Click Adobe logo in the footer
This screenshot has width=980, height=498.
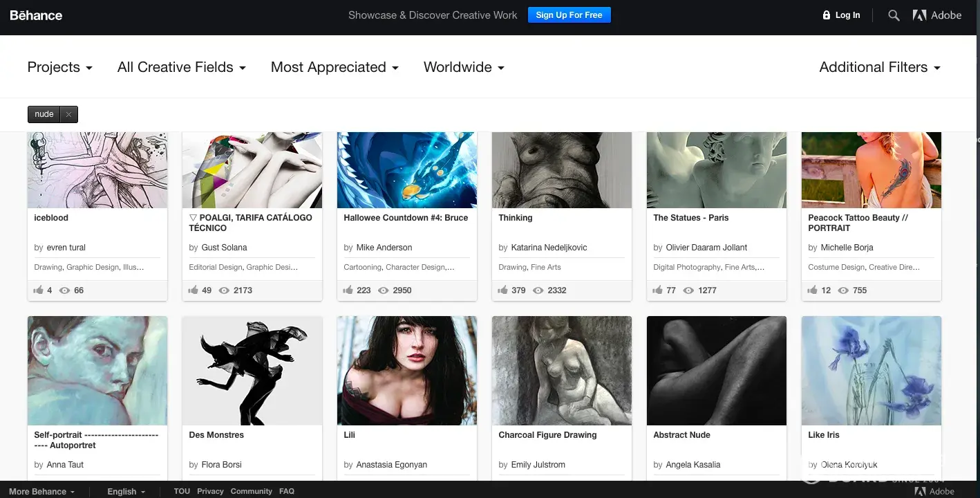click(934, 491)
